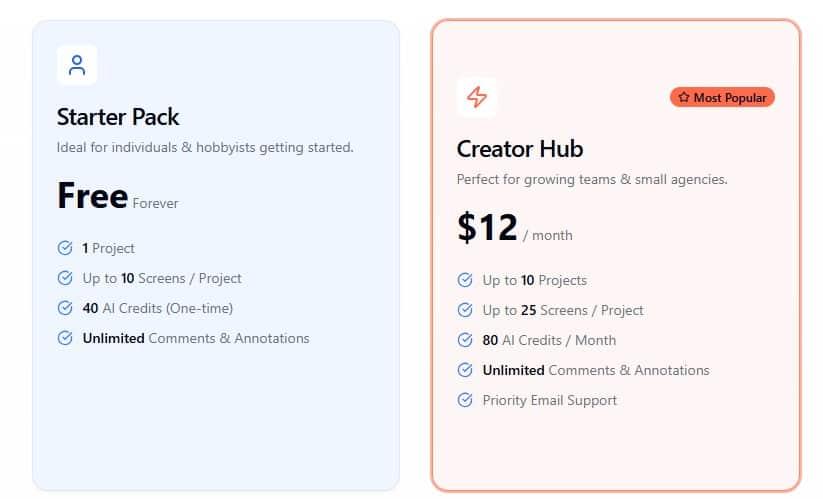This screenshot has height=499, width=823.
Task: Click the Free price text
Action: pos(92,196)
